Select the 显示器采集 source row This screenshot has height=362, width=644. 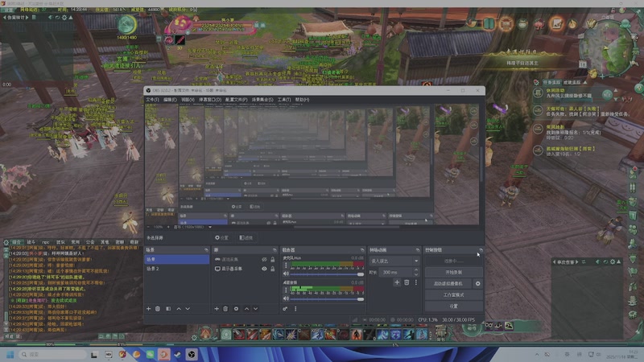(x=245, y=269)
